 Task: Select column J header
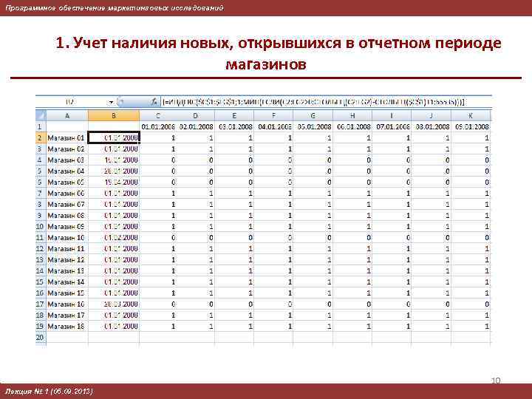(x=431, y=116)
